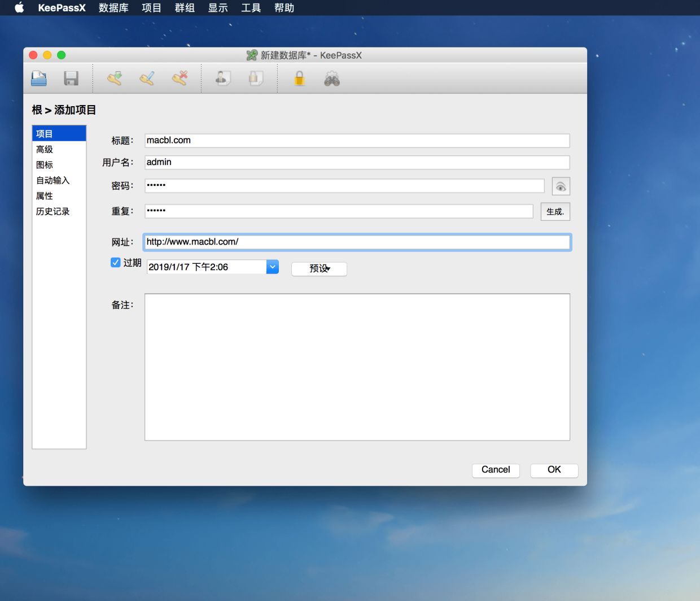The height and width of the screenshot is (601, 700).
Task: Open the 数据库 menu in menu bar
Action: 113,8
